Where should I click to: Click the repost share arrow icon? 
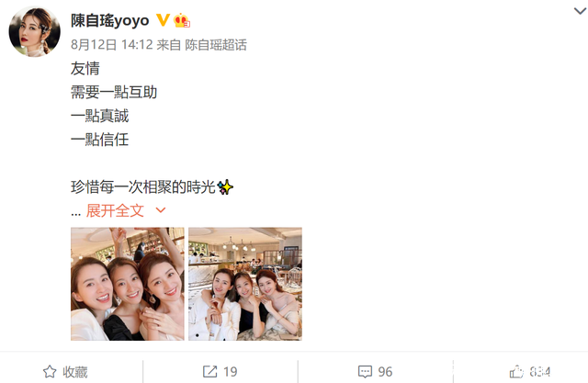point(210,372)
